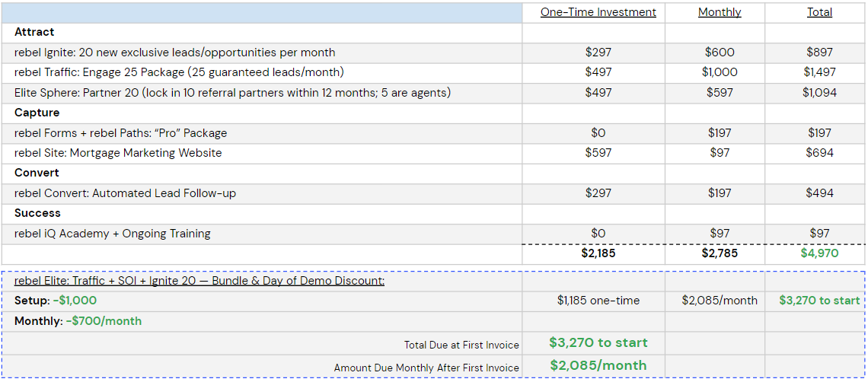Click the bold $2,785 monthly subtotal
868x382 pixels.
click(720, 253)
